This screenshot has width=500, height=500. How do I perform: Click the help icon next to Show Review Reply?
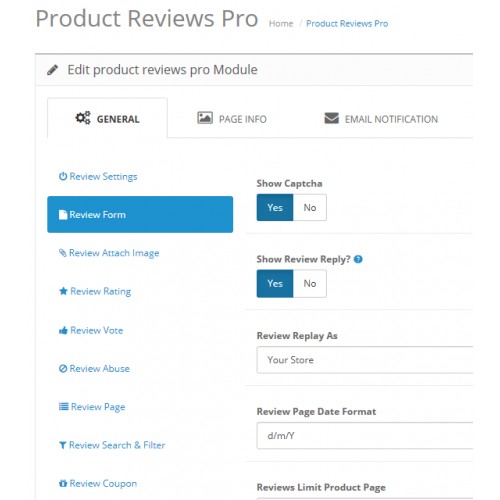click(x=358, y=259)
